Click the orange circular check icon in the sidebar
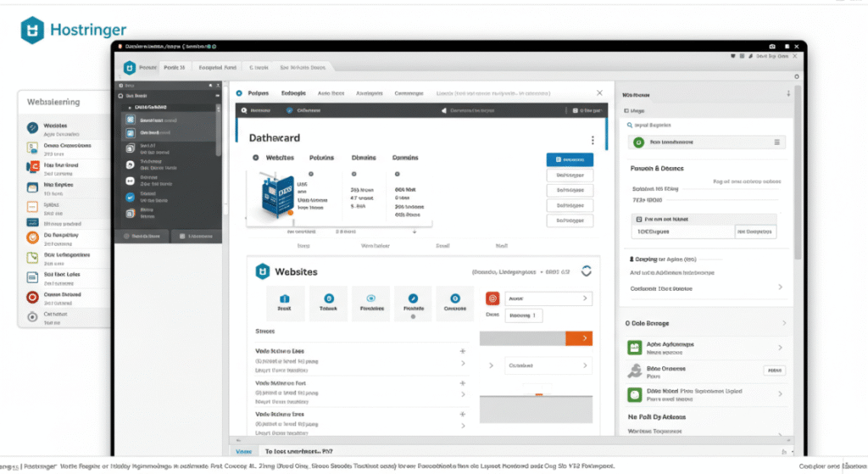 click(33, 237)
